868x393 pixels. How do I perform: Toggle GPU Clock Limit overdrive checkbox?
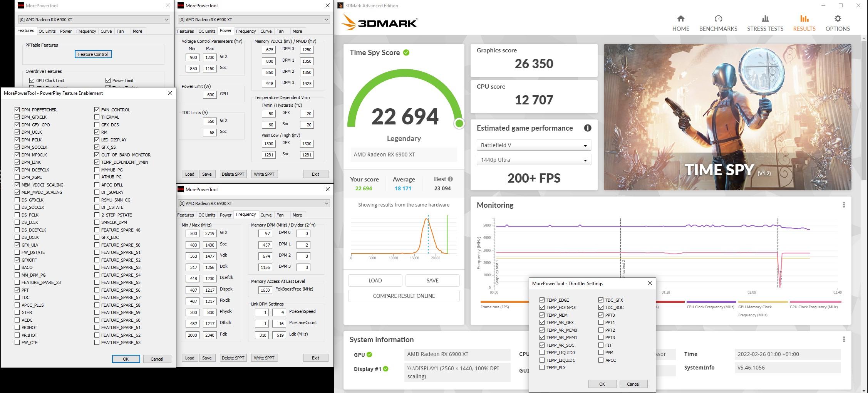point(32,81)
